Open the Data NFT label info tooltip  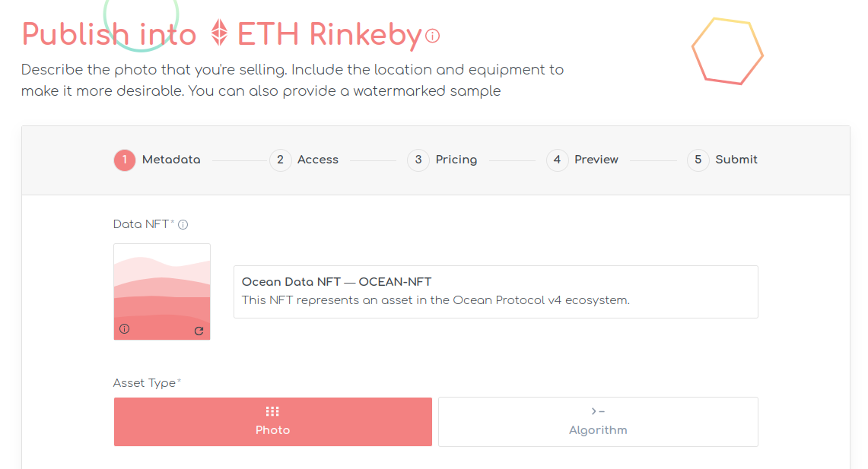coord(183,224)
